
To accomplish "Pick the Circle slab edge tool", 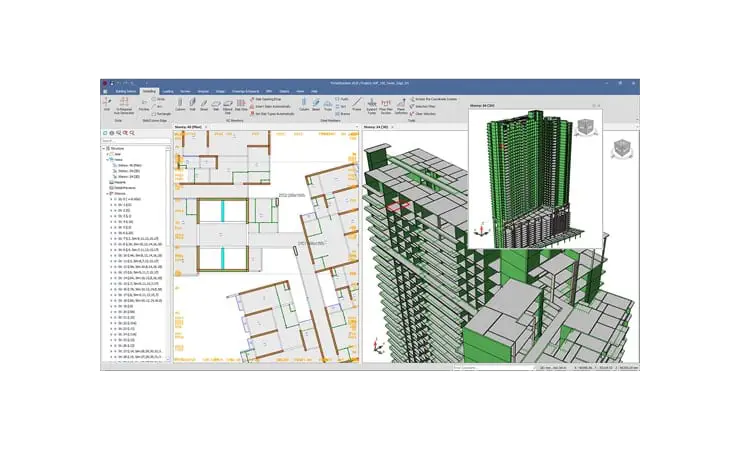I will [158, 99].
